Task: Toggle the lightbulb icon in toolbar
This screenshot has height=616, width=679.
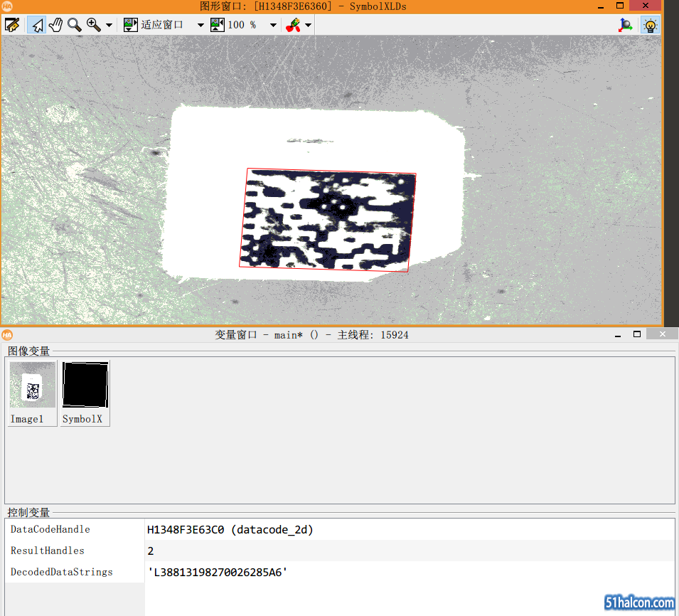Action: [x=650, y=25]
